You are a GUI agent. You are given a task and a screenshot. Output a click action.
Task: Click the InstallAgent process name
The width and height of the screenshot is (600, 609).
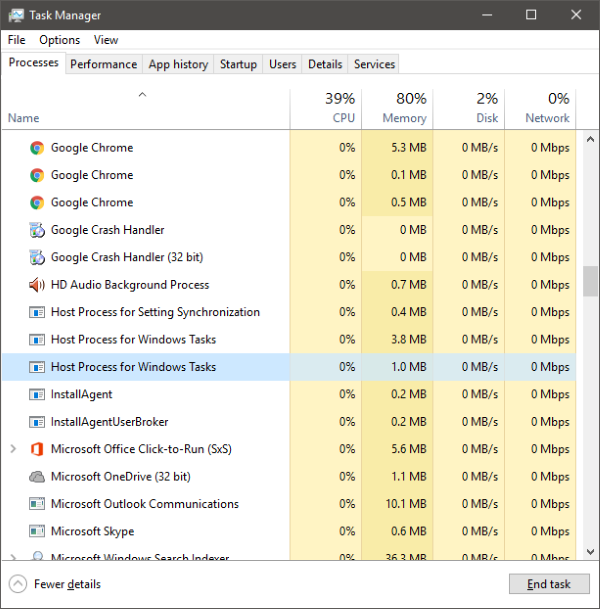coord(82,395)
